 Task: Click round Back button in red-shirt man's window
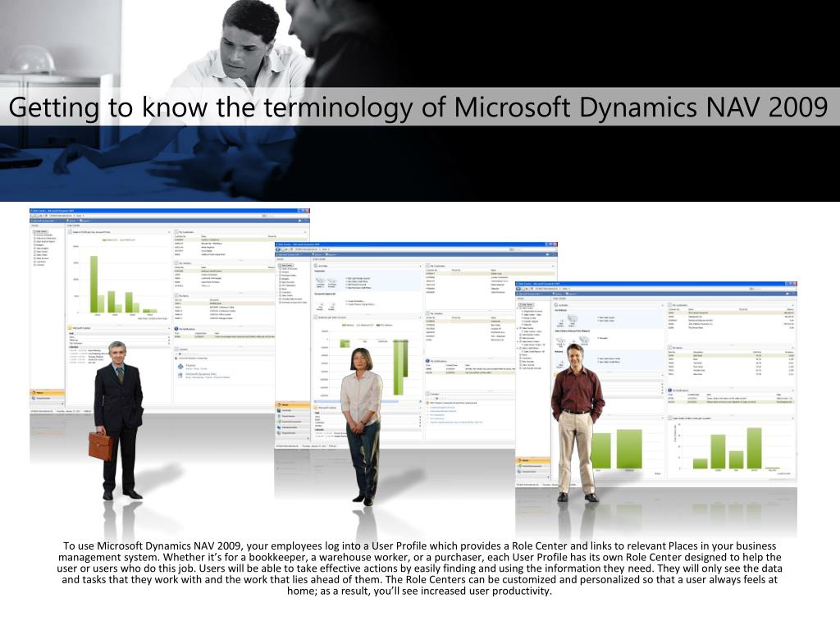point(519,288)
